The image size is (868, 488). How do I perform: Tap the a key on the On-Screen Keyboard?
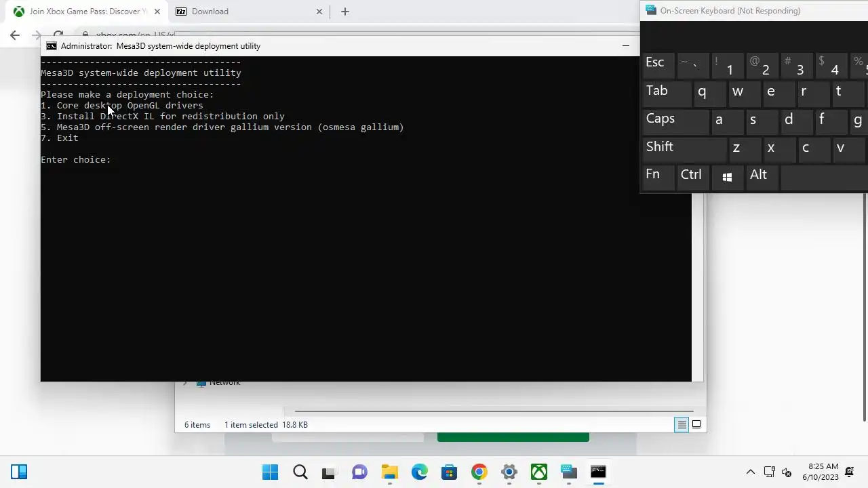click(x=727, y=122)
